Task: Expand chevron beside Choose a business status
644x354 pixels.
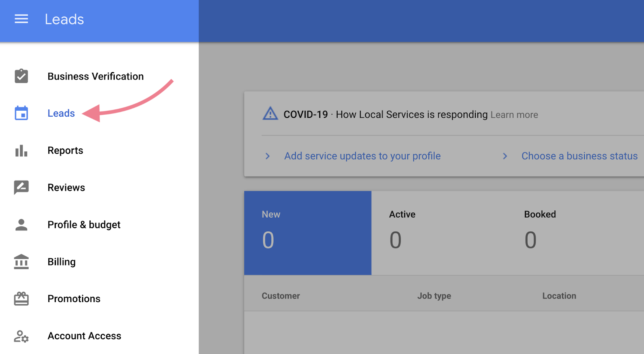Action: (x=505, y=156)
